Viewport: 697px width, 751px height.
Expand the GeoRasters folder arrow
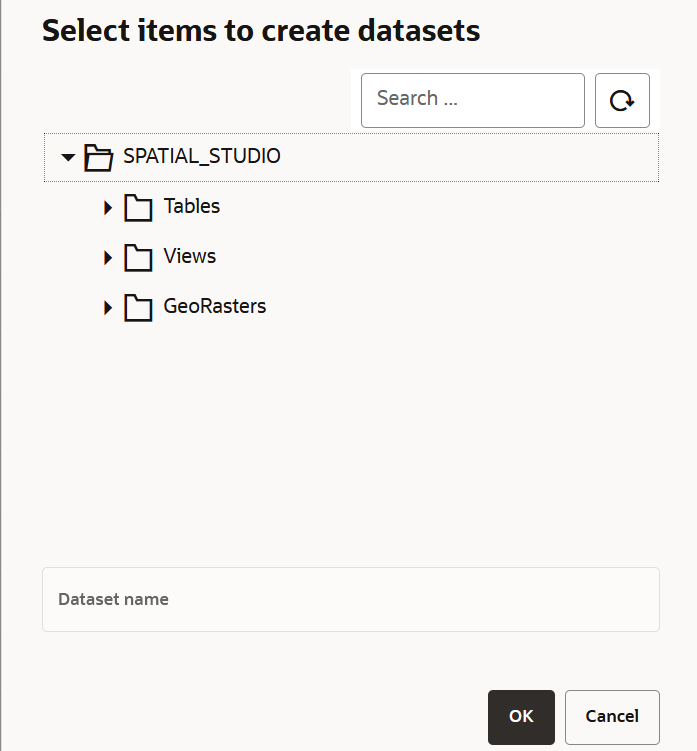point(108,307)
